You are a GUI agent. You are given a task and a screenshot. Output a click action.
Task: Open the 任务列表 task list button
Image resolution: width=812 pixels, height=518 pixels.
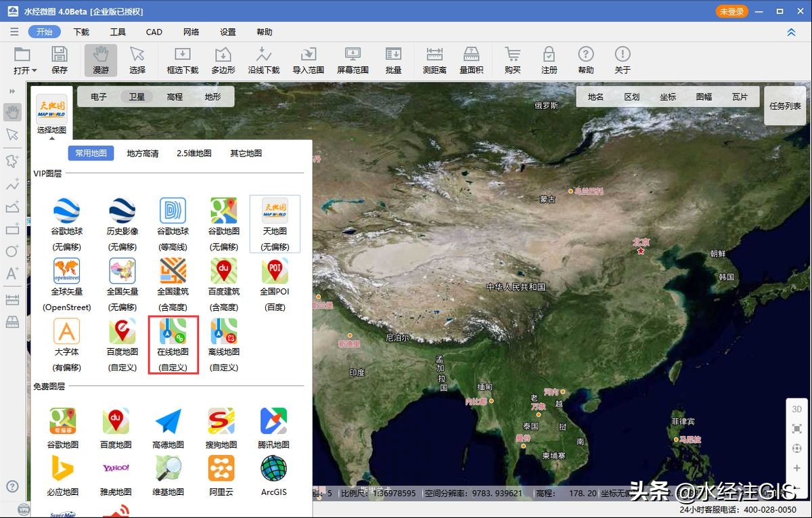tap(785, 106)
